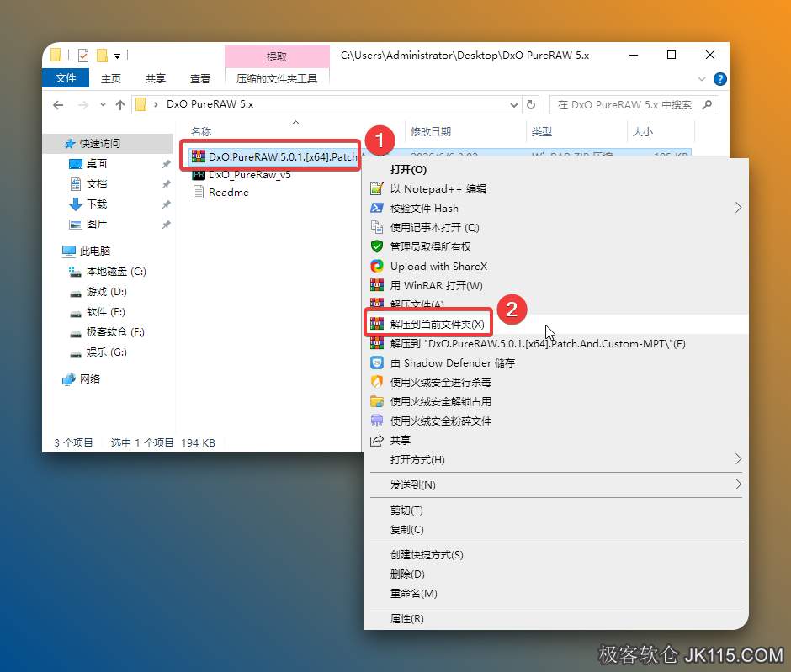The width and height of the screenshot is (791, 672).
Task: Choose 打开(O) in the context menu
Action: click(x=556, y=169)
